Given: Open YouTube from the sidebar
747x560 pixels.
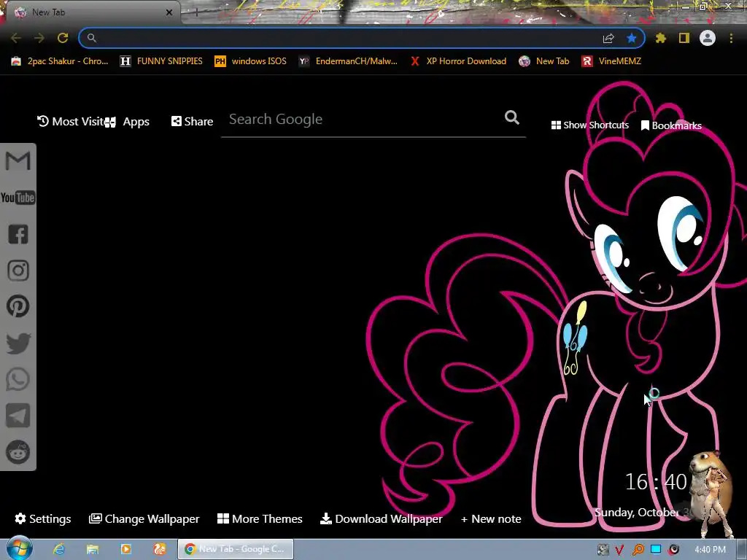Looking at the screenshot, I should coord(18,198).
